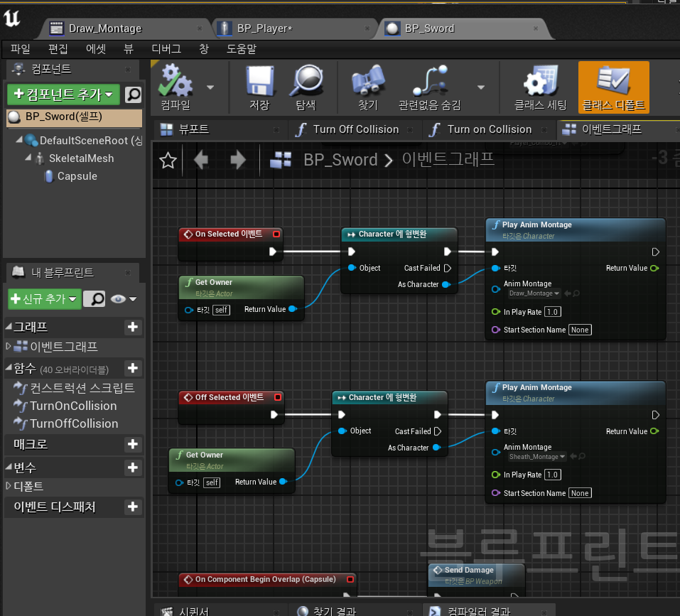Collapse the 함수 functions section
This screenshot has width=680, height=616.
9,367
